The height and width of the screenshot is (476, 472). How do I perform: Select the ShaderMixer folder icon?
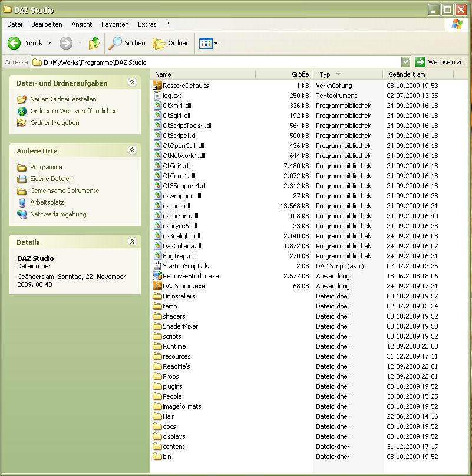tap(157, 326)
